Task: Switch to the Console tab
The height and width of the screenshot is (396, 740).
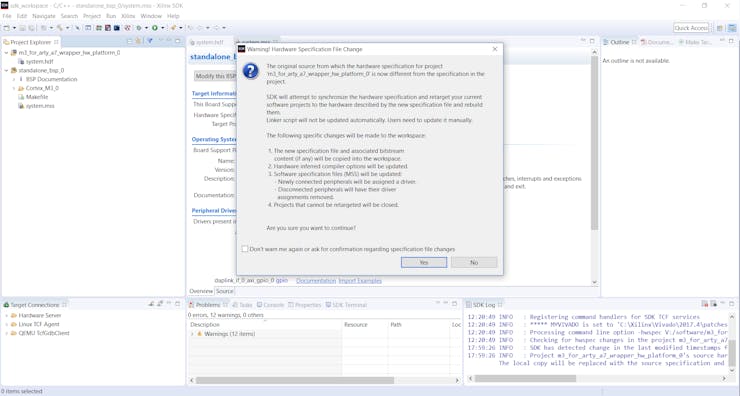Action: pos(270,305)
